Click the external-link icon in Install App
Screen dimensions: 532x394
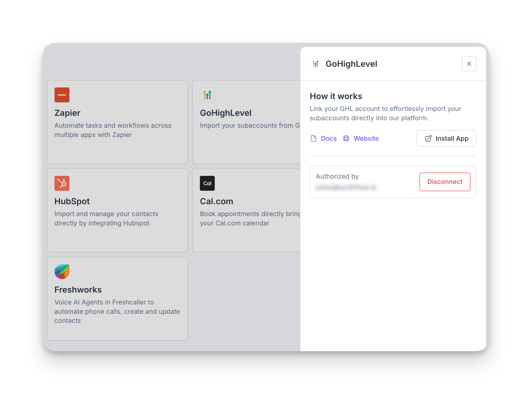click(428, 139)
